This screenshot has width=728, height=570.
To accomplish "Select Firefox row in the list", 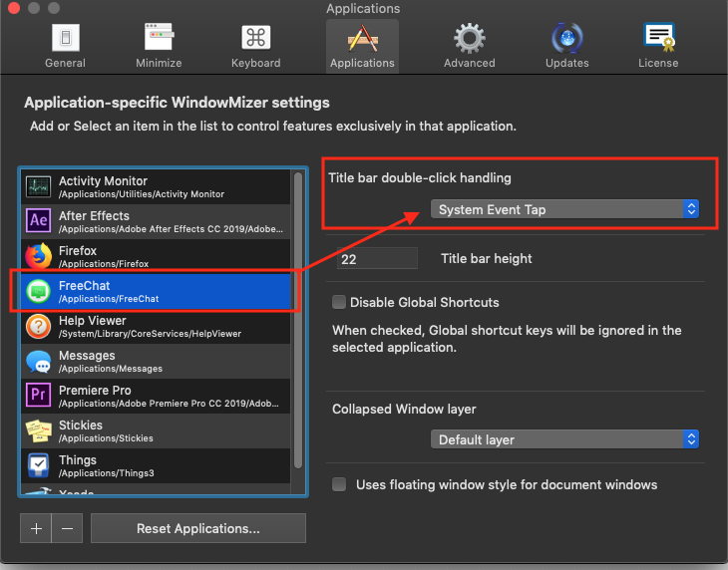I will tap(156, 256).
